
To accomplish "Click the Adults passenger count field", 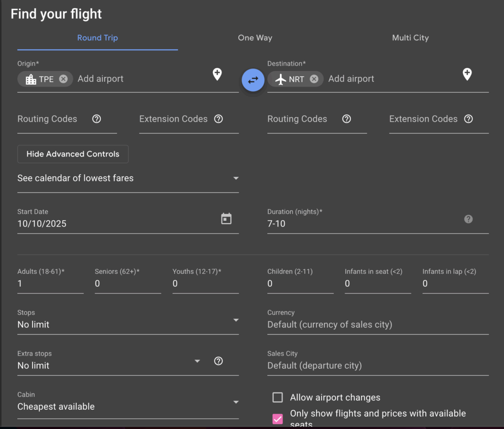I will pyautogui.click(x=50, y=284).
